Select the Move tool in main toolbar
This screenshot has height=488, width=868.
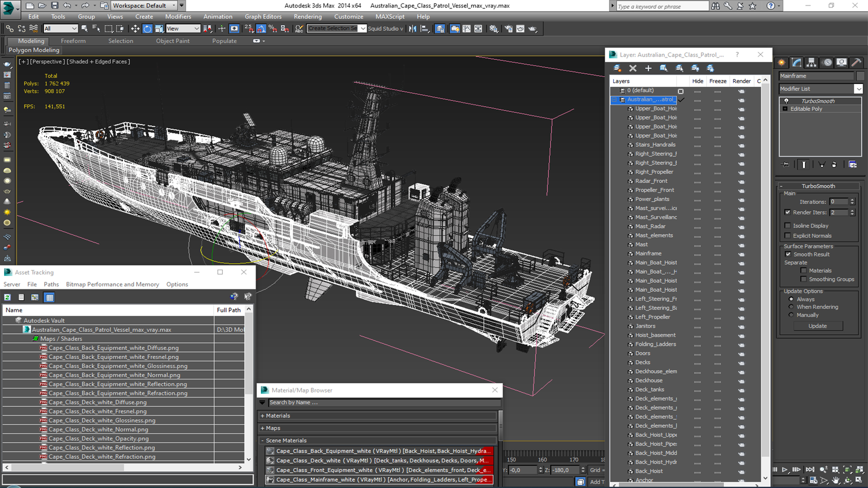[135, 28]
